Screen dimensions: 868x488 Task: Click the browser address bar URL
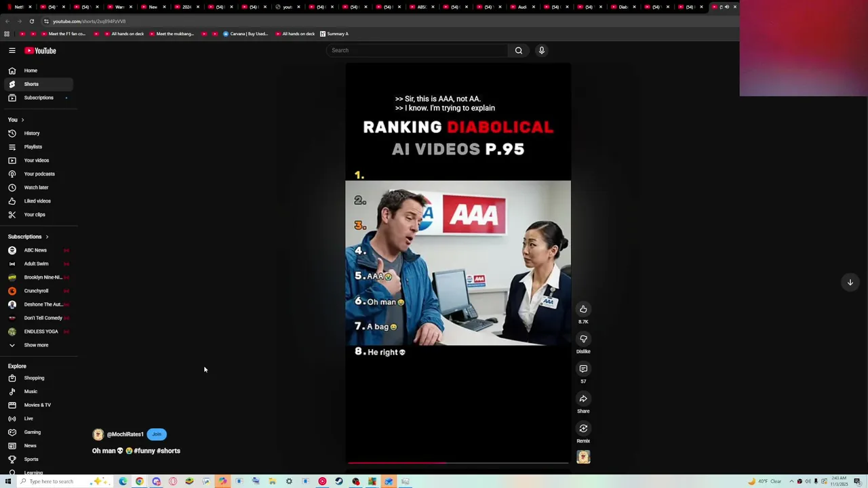89,21
